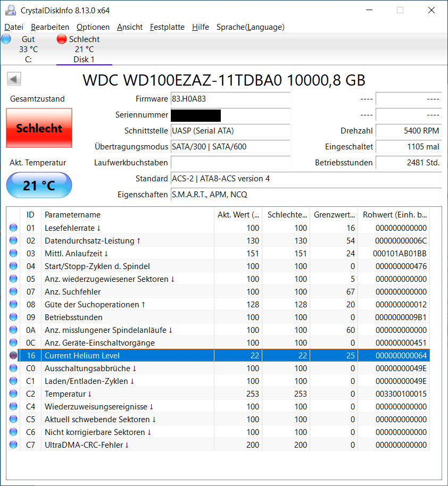Click the Drehzahl value 5400 RPM

[409, 131]
